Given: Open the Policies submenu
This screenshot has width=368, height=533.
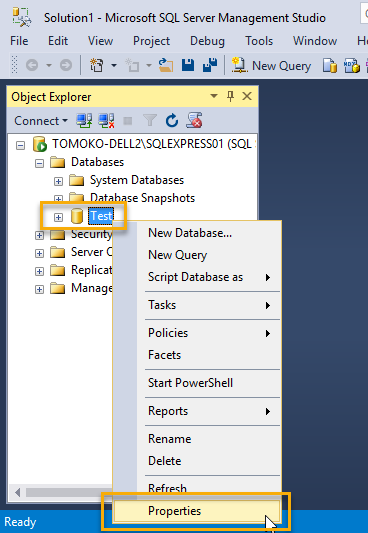Looking at the screenshot, I should (x=197, y=333).
